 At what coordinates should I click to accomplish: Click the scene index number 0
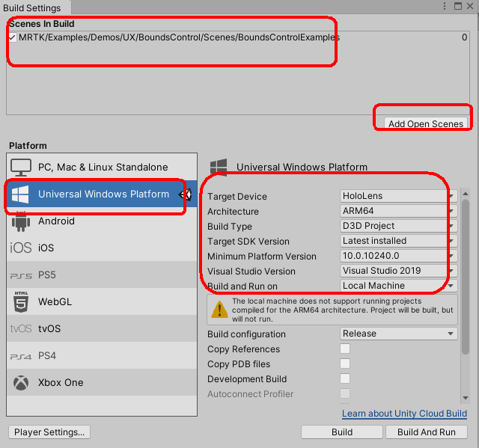pos(464,37)
